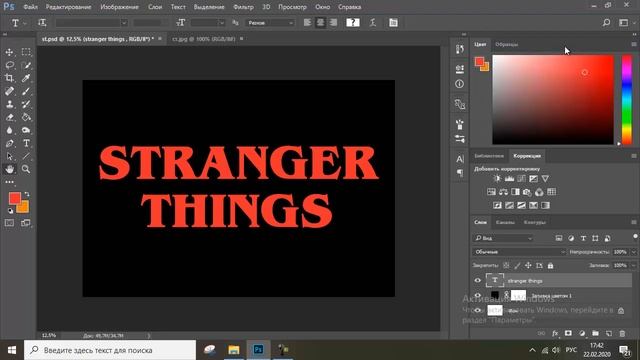Align text right

coord(333,23)
